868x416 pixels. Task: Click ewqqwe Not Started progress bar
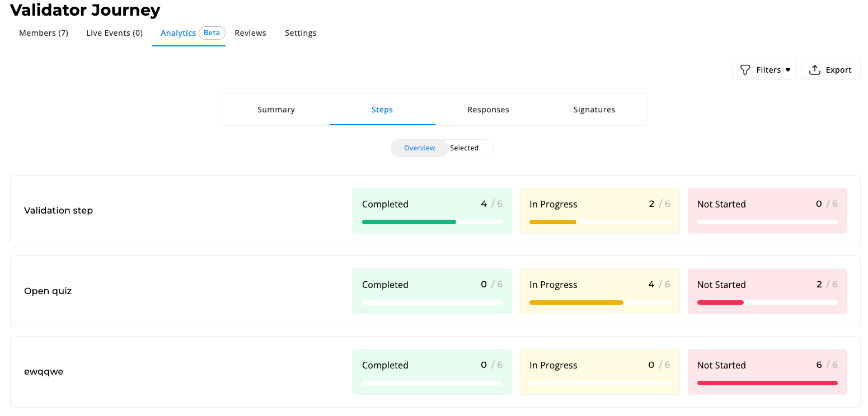(767, 383)
